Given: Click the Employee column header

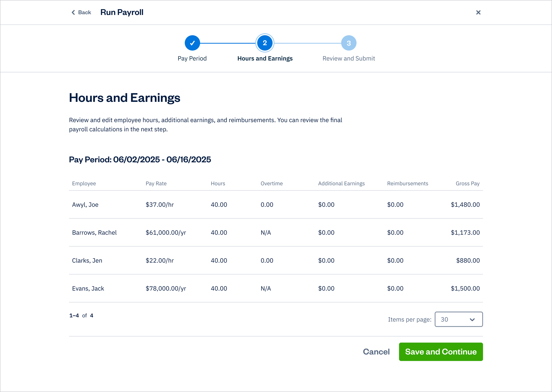Looking at the screenshot, I should (x=84, y=183).
